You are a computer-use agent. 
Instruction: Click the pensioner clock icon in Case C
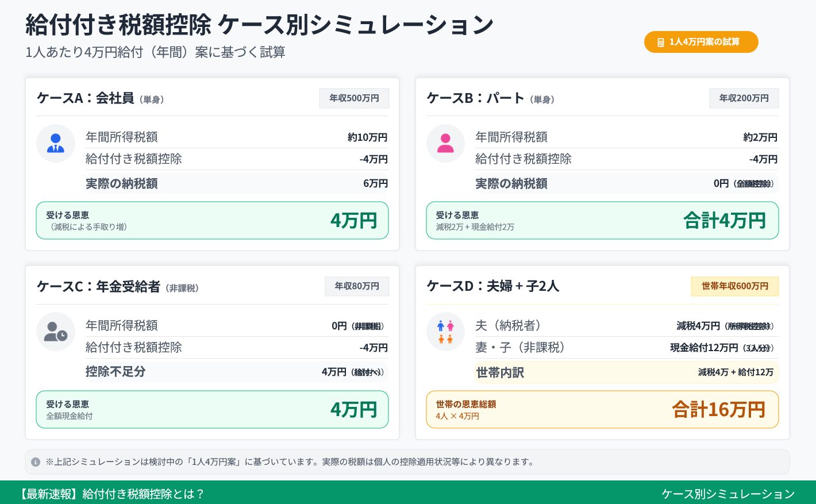pyautogui.click(x=56, y=332)
